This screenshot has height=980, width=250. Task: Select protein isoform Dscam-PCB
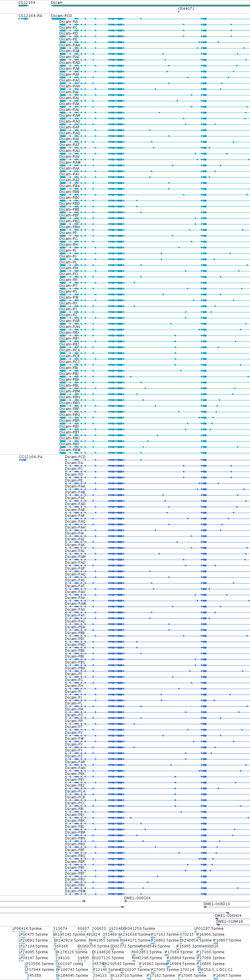pos(75,797)
